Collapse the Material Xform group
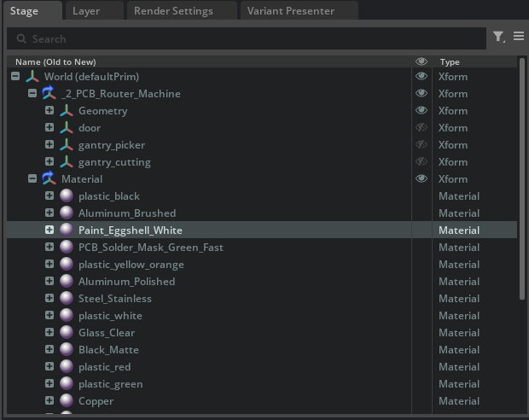Viewport: 529px width, 420px height. (32, 179)
